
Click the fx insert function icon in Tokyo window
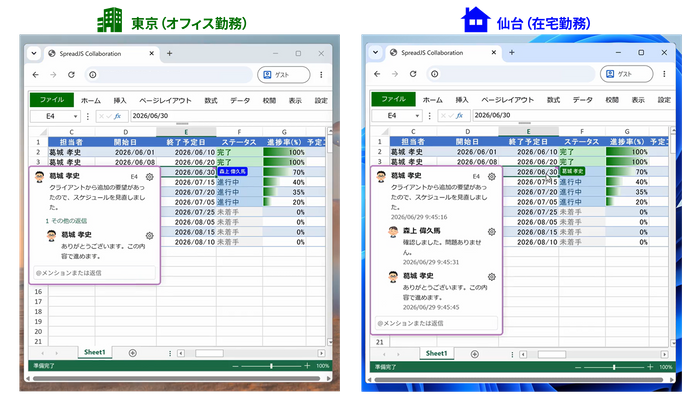click(118, 116)
